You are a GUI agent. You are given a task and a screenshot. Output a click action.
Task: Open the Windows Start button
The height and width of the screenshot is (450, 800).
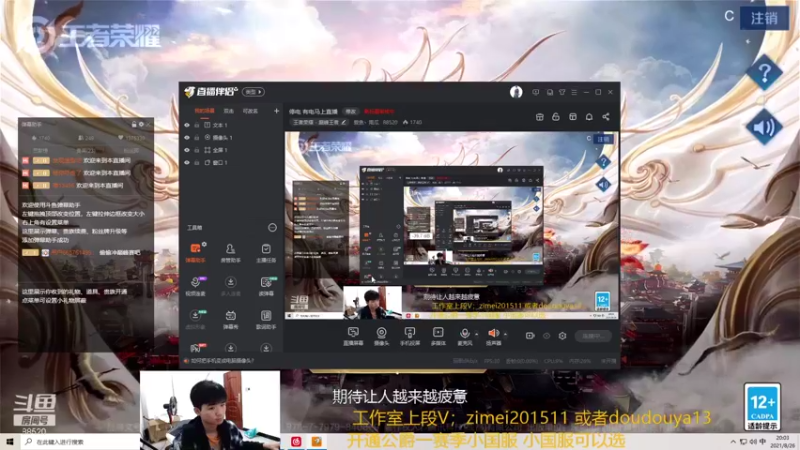point(10,442)
